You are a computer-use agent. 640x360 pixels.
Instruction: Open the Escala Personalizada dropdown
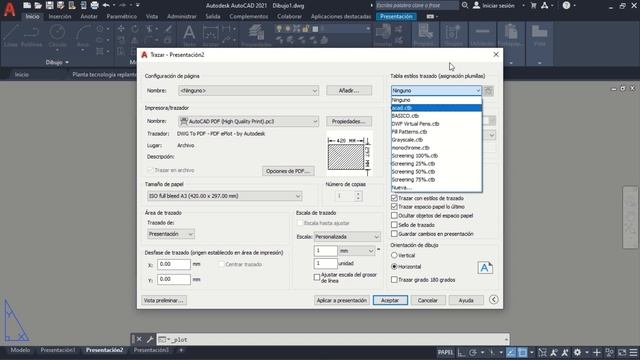[x=347, y=237]
